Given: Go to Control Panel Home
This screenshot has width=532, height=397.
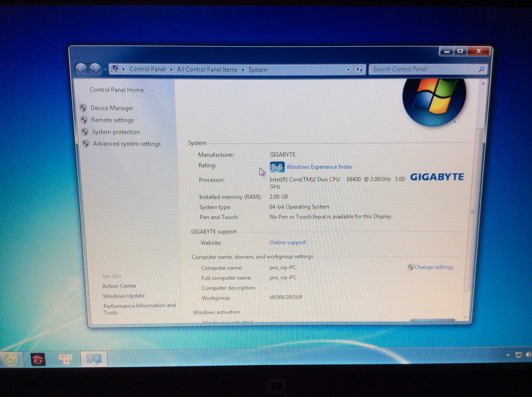Looking at the screenshot, I should click(x=116, y=90).
